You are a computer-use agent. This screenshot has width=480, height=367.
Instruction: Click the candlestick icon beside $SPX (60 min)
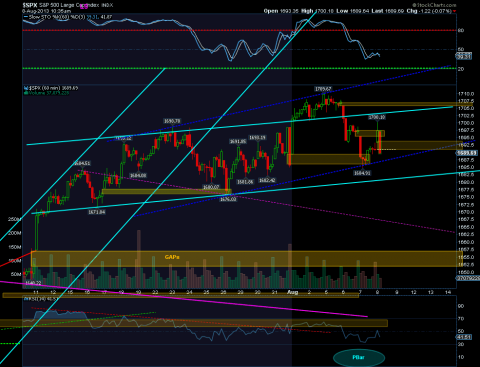point(26,88)
